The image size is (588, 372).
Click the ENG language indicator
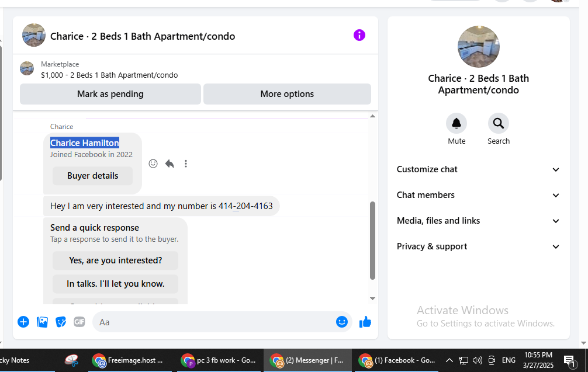coord(509,360)
